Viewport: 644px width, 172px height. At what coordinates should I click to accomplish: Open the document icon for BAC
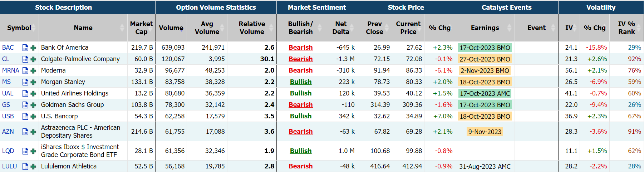tap(25, 48)
